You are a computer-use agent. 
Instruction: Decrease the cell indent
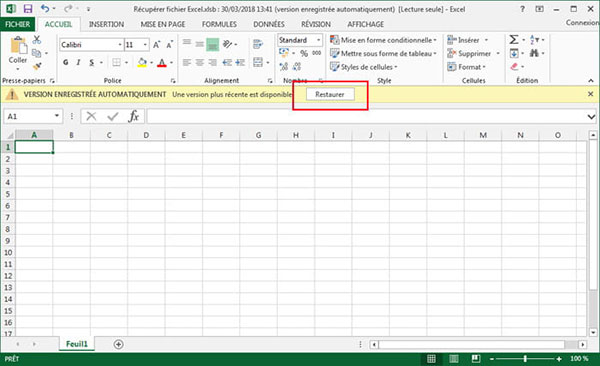coord(227,62)
